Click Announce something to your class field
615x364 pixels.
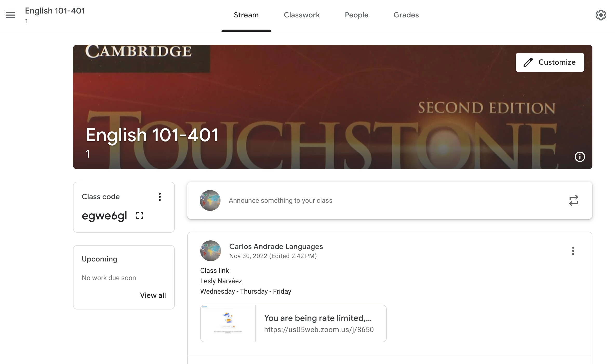(280, 200)
